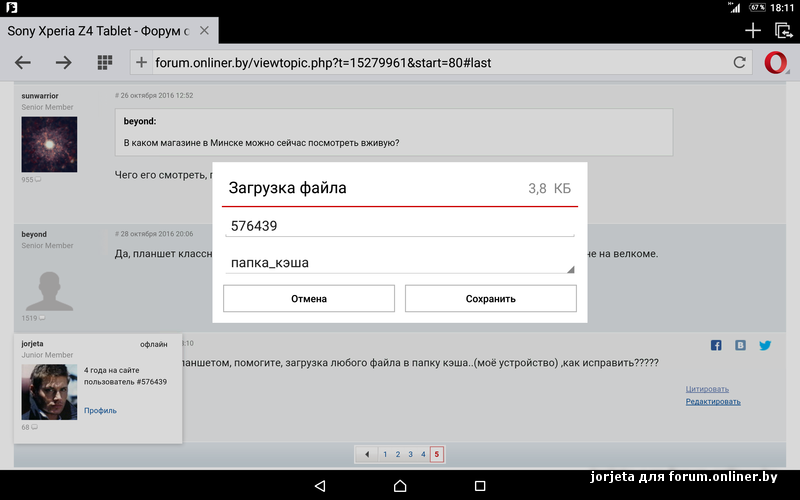The width and height of the screenshot is (800, 500).
Task: Click the Цитировать link
Action: 707,389
